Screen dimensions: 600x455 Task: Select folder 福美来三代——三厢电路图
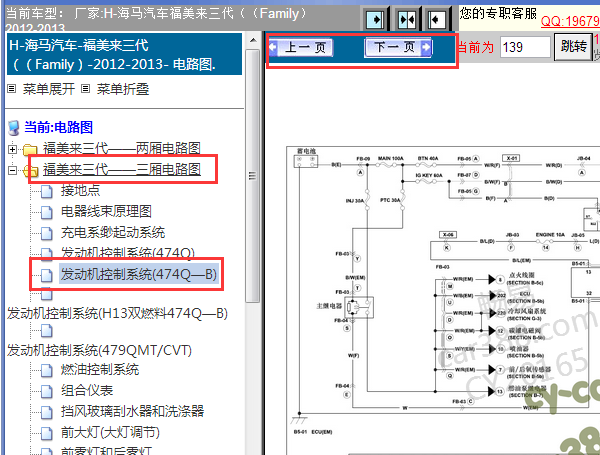[122, 169]
